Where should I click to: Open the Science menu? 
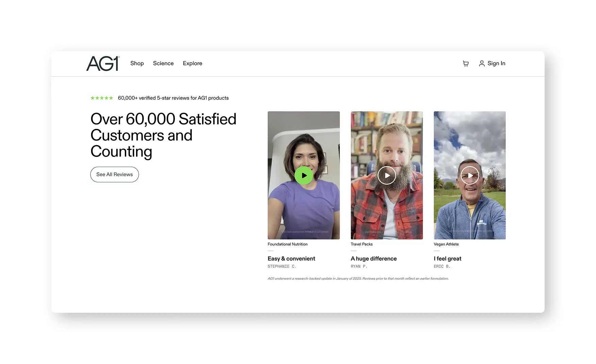[x=163, y=63]
